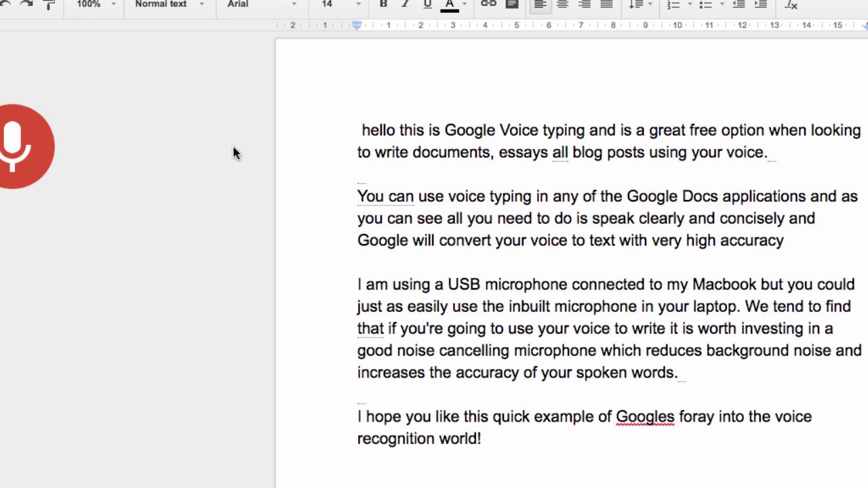Click the word "hello" in first line

coord(378,130)
